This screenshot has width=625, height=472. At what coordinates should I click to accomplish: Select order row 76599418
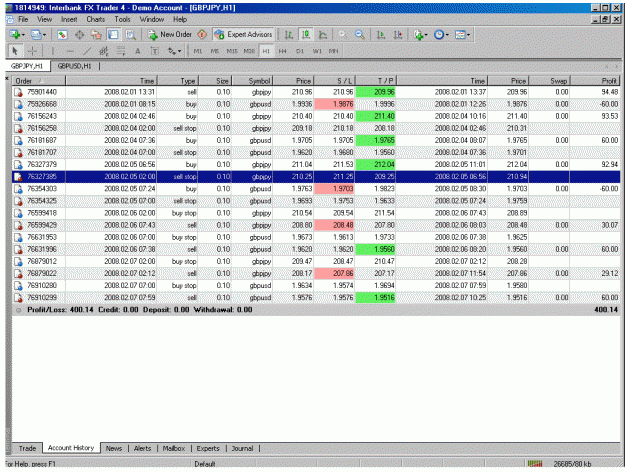(316, 213)
